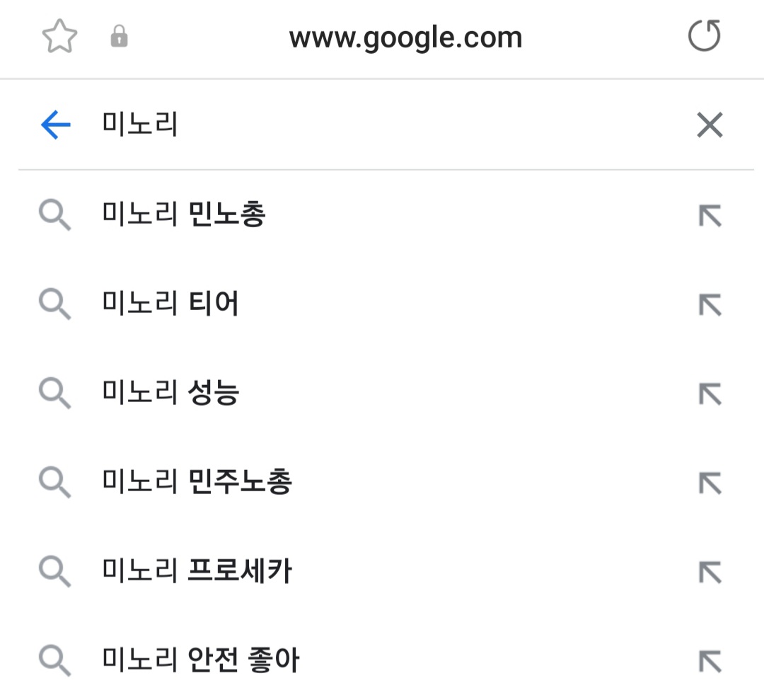764x700 pixels.
Task: Fill search with 미노리 티어 using arrow icon
Action: click(x=710, y=304)
